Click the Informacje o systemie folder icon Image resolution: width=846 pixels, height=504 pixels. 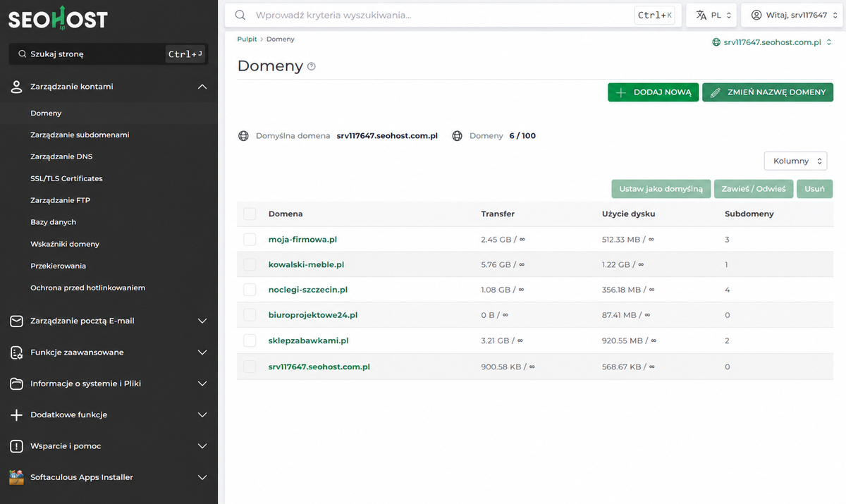click(x=17, y=384)
